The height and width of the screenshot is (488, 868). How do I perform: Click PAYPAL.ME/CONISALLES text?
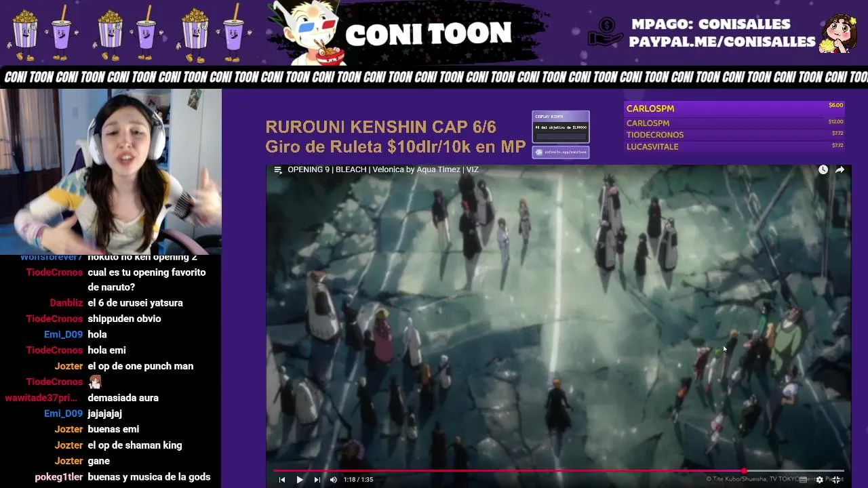pos(722,42)
